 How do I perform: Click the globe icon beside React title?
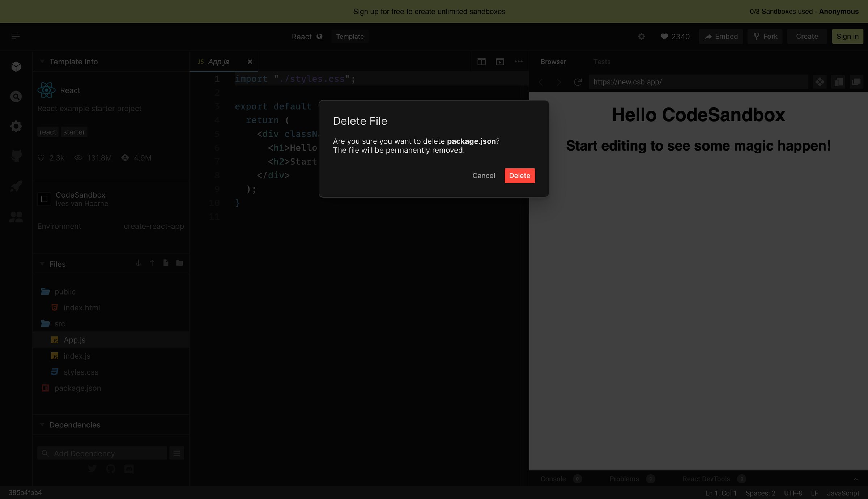click(319, 37)
